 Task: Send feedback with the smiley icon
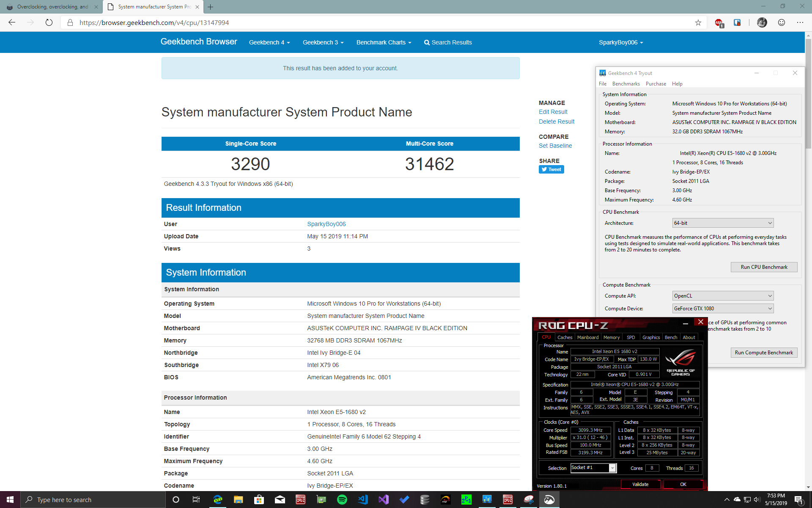782,22
